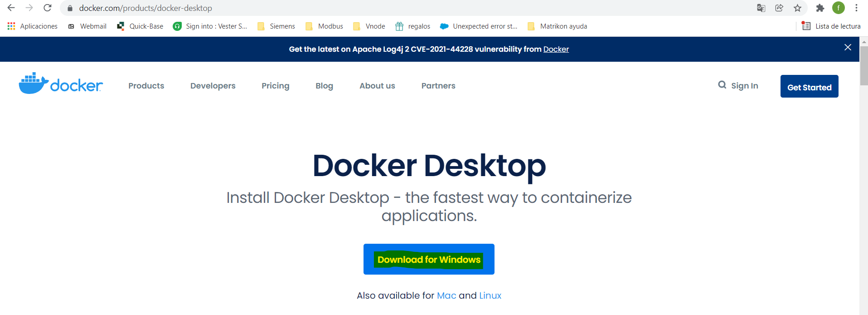Open the Vnode bookmark folder

coord(369,26)
